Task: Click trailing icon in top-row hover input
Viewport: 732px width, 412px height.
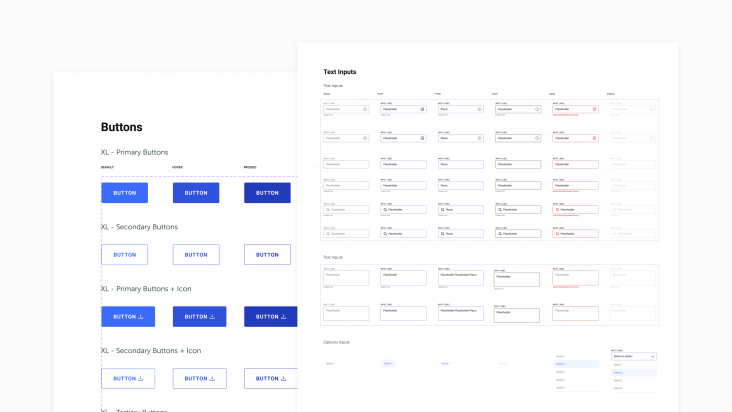Action: click(x=422, y=109)
